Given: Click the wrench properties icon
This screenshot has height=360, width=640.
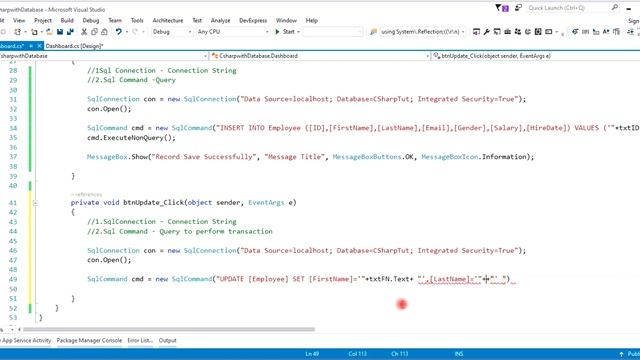Looking at the screenshot, I should click(x=487, y=31).
